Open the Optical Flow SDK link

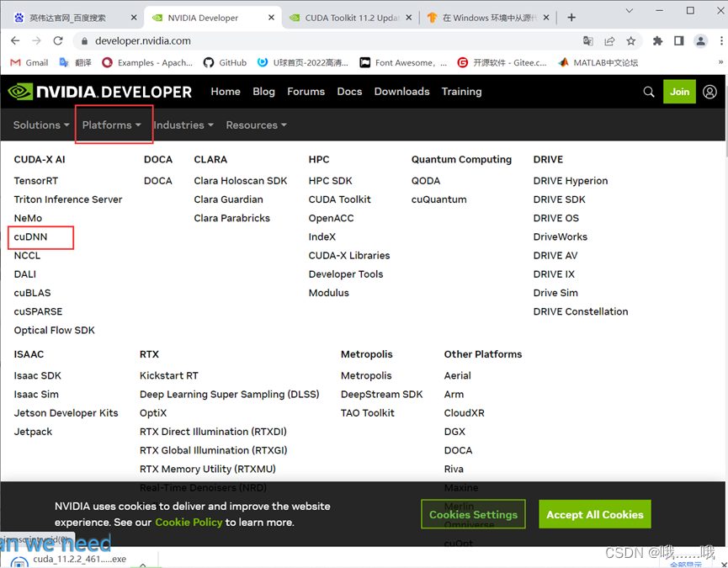coord(55,330)
